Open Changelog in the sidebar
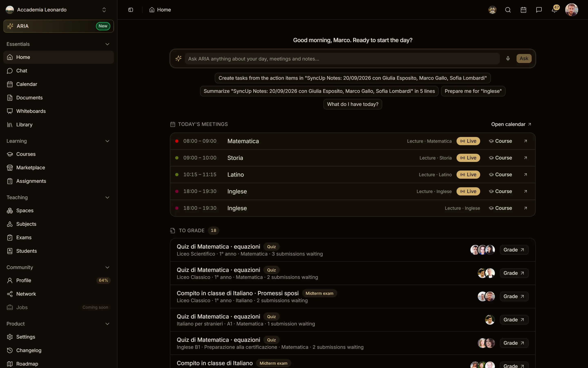Screen dimensions: 588x368 tap(59, 350)
